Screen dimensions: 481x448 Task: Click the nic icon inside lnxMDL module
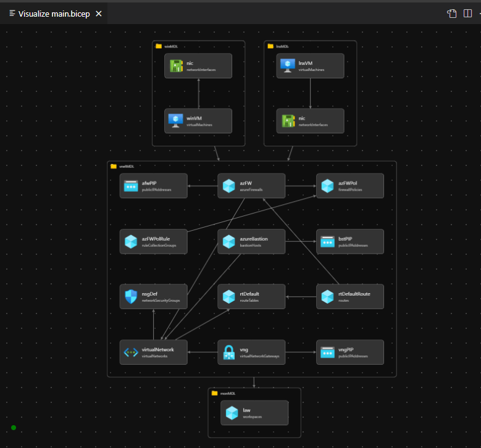click(287, 121)
